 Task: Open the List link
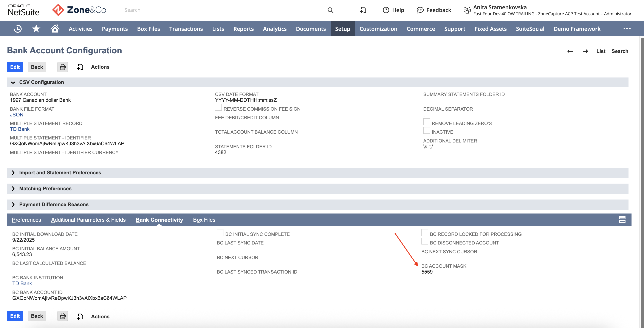click(x=601, y=51)
